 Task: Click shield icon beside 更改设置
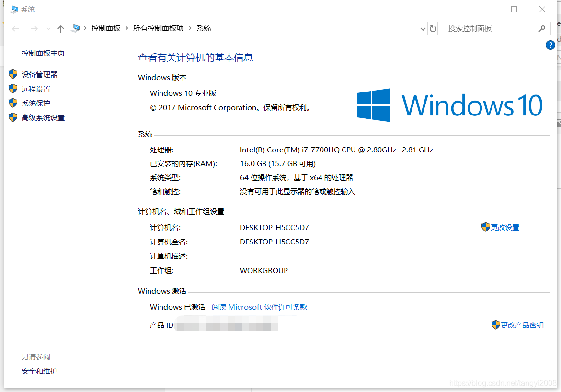[x=485, y=227]
